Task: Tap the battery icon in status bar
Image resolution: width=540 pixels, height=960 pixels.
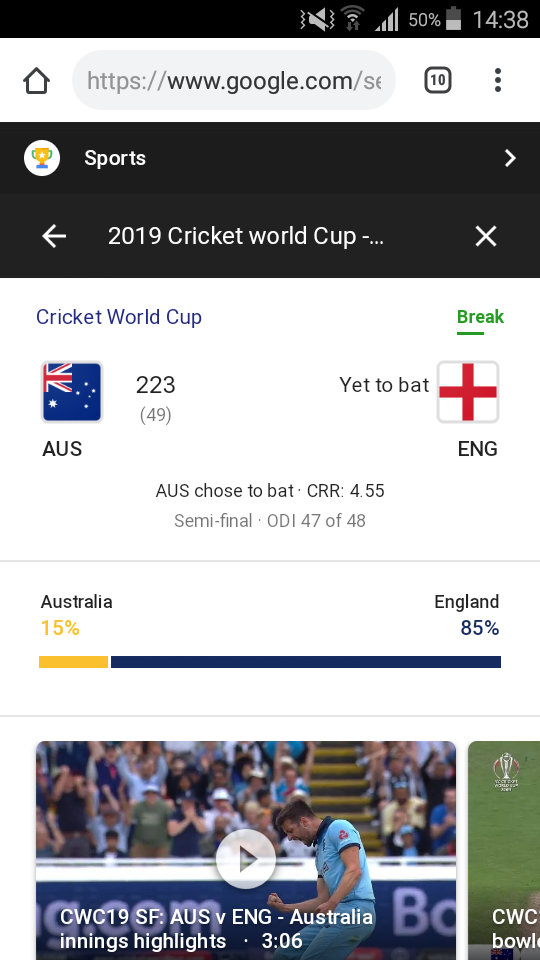Action: (x=453, y=19)
